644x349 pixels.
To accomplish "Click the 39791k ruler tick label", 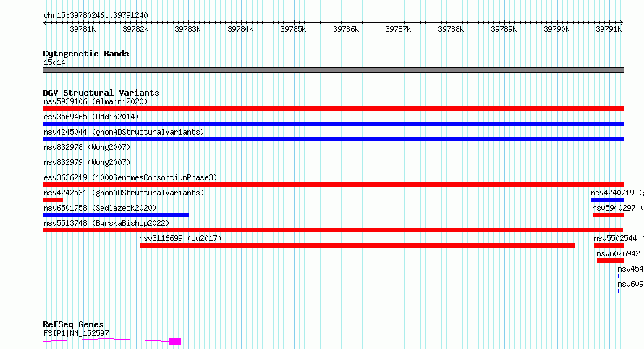I will pyautogui.click(x=609, y=29).
